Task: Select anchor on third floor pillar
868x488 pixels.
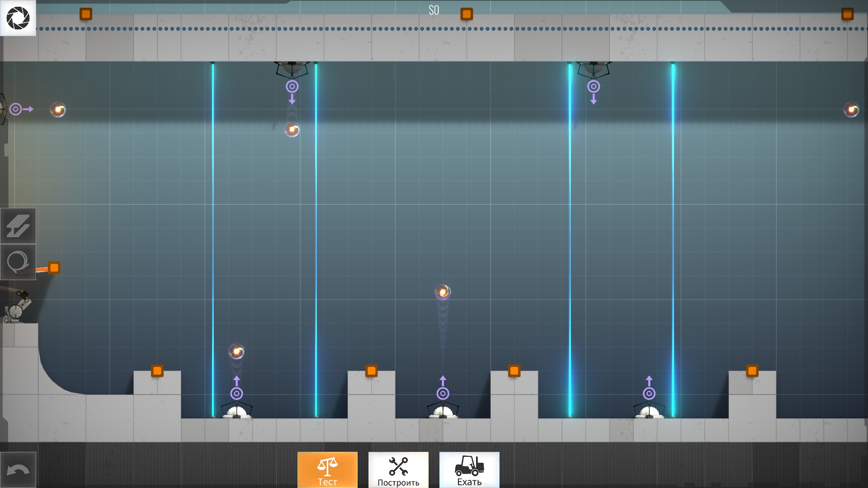Action: coord(514,371)
